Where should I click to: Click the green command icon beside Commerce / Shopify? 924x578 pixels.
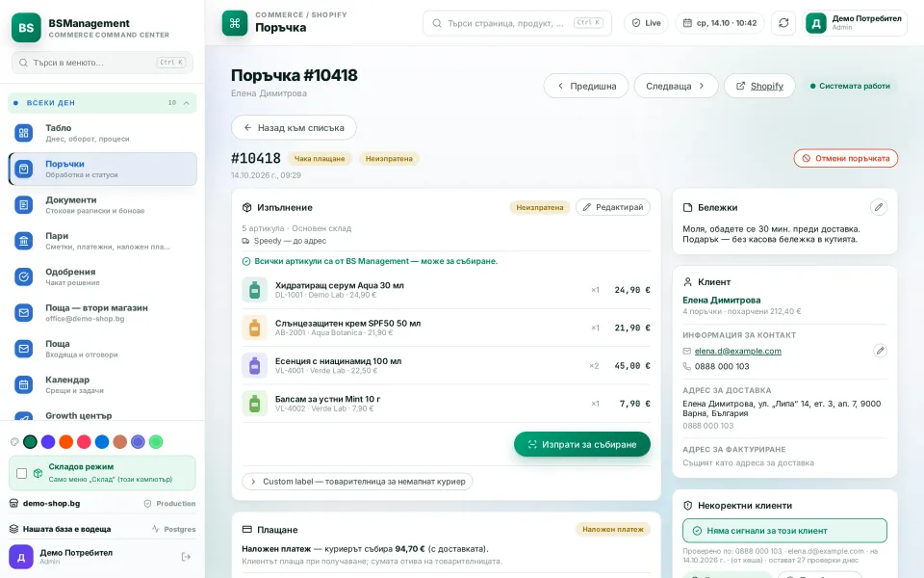point(235,23)
